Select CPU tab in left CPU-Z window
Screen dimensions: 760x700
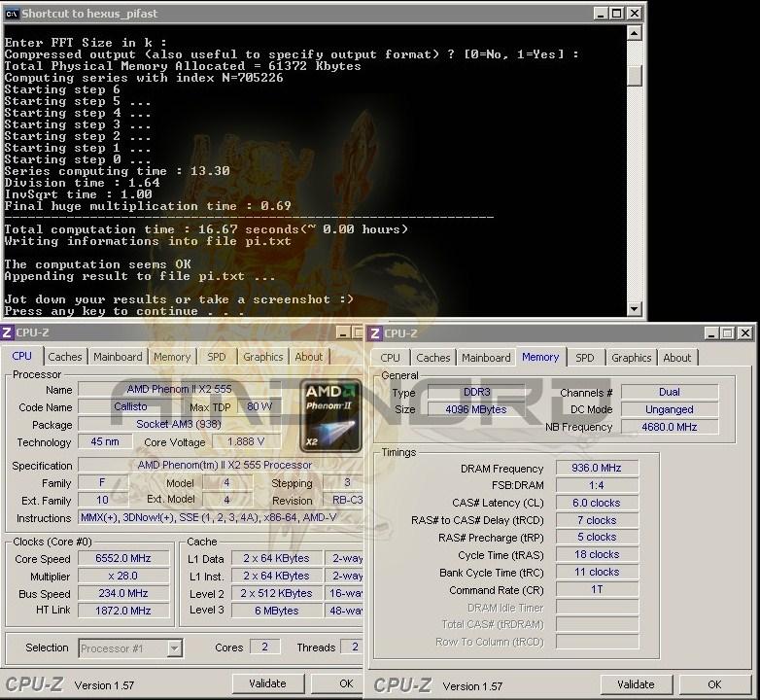tap(21, 356)
